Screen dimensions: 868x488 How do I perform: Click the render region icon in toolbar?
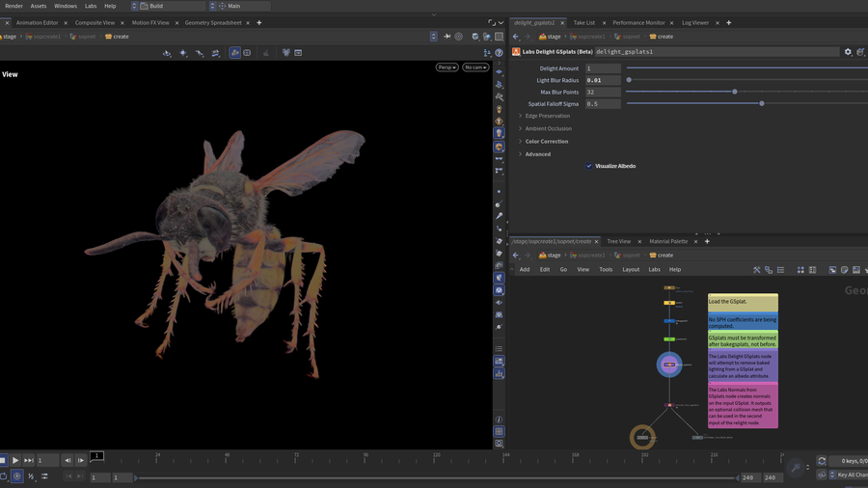(x=298, y=53)
